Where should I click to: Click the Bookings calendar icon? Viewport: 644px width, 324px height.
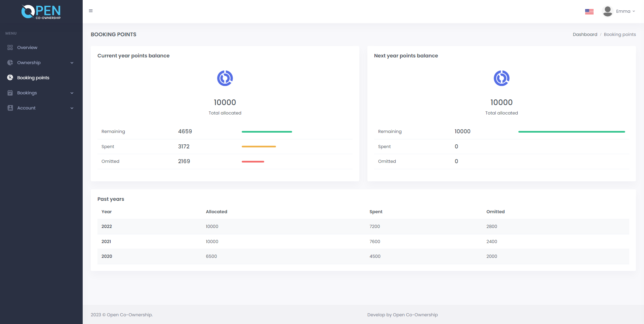[x=10, y=93]
